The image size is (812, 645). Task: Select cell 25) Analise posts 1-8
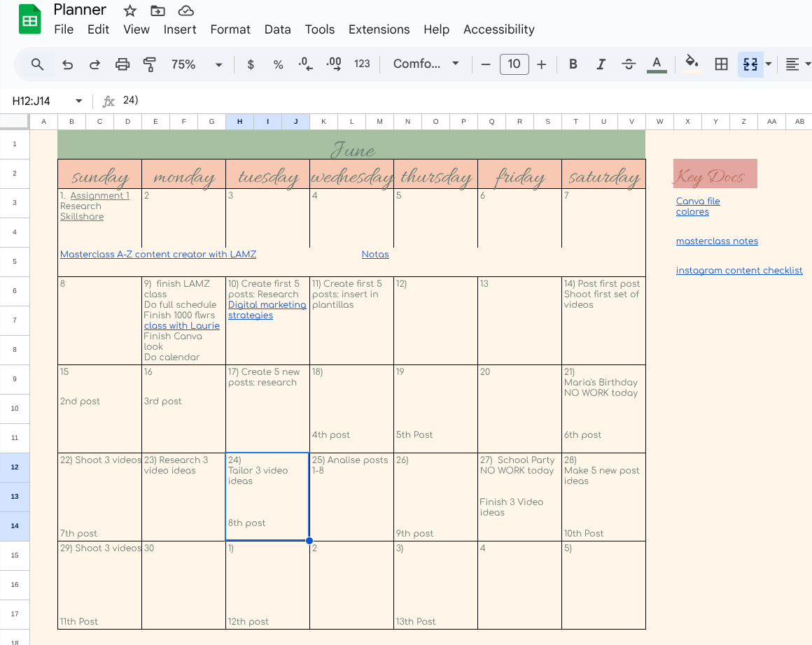coord(351,497)
